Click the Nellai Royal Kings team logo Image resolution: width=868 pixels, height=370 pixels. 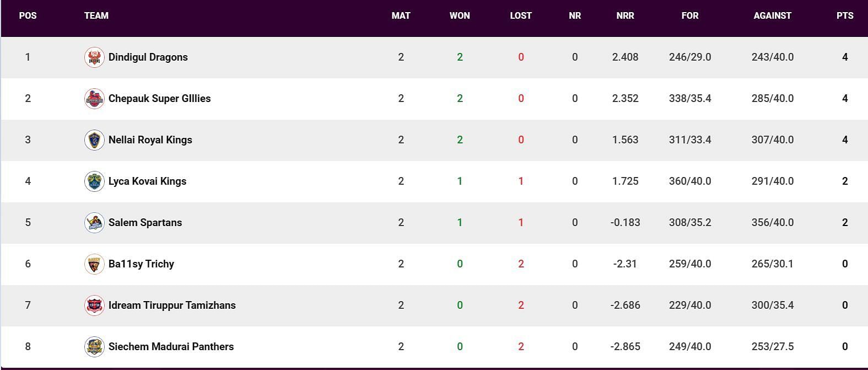94,140
